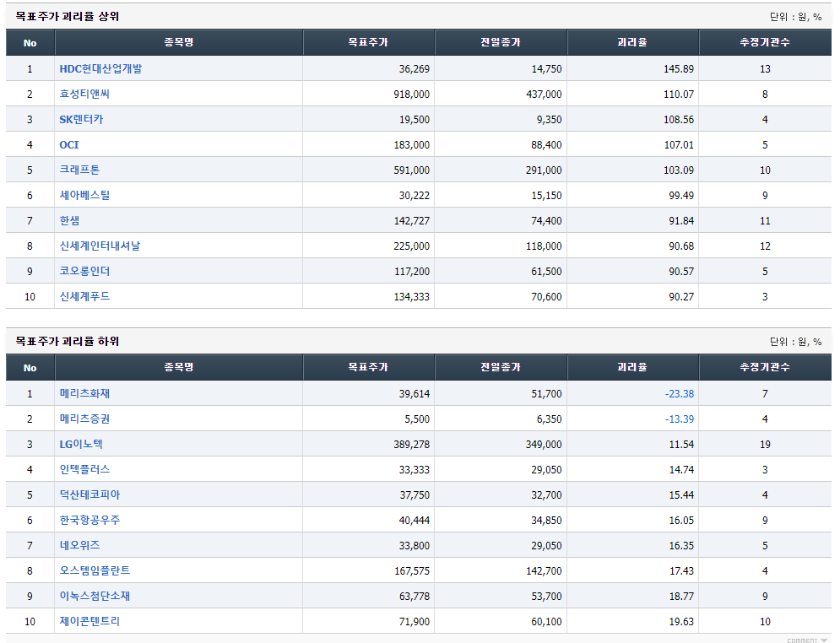The height and width of the screenshot is (643, 840).
Task: Click the 145.89 gap rate value
Action: click(x=679, y=69)
